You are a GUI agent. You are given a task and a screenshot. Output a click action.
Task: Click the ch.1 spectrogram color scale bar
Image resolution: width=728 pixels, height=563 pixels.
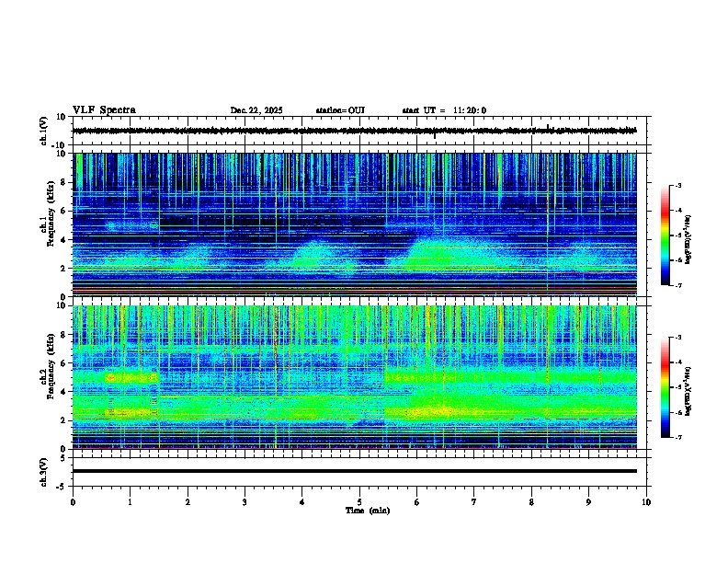pos(665,236)
